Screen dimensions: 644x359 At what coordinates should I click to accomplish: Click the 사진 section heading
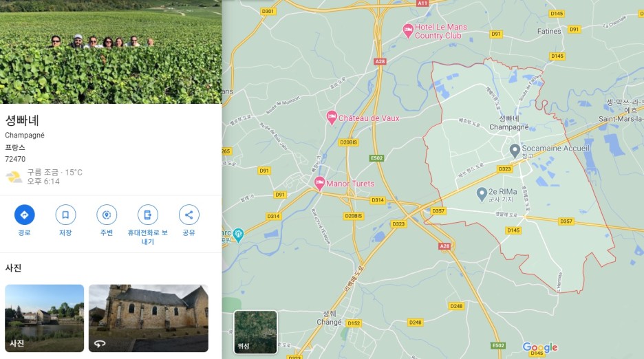pos(13,268)
